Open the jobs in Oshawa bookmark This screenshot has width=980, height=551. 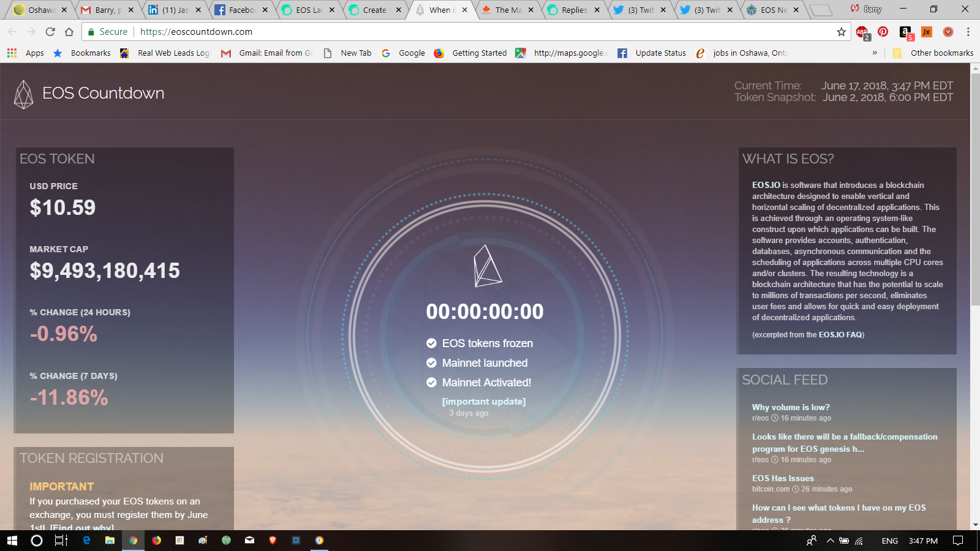(x=741, y=53)
